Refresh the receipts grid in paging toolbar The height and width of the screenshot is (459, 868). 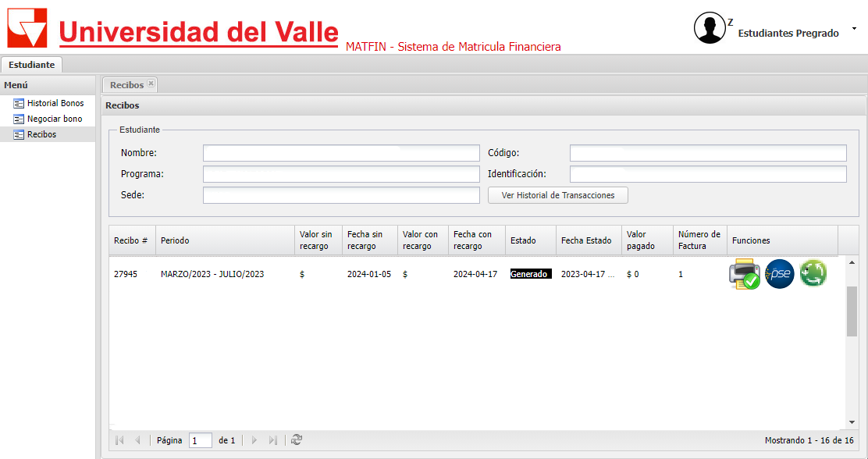pos(297,440)
